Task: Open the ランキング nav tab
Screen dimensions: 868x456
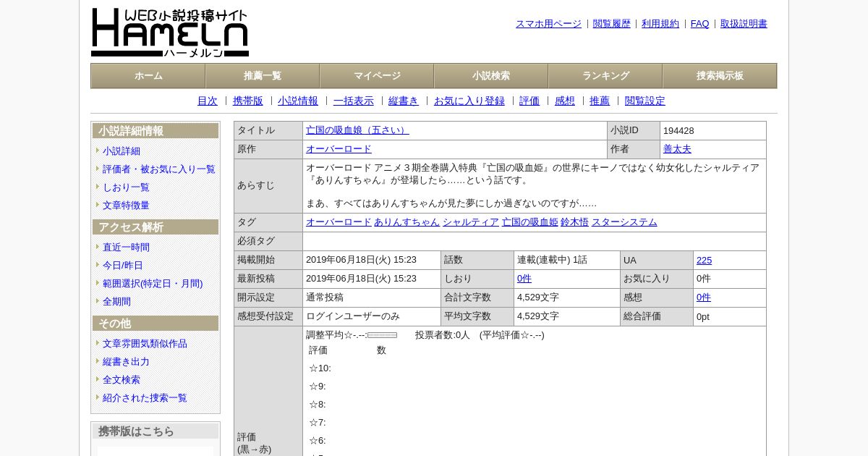Action: (605, 76)
